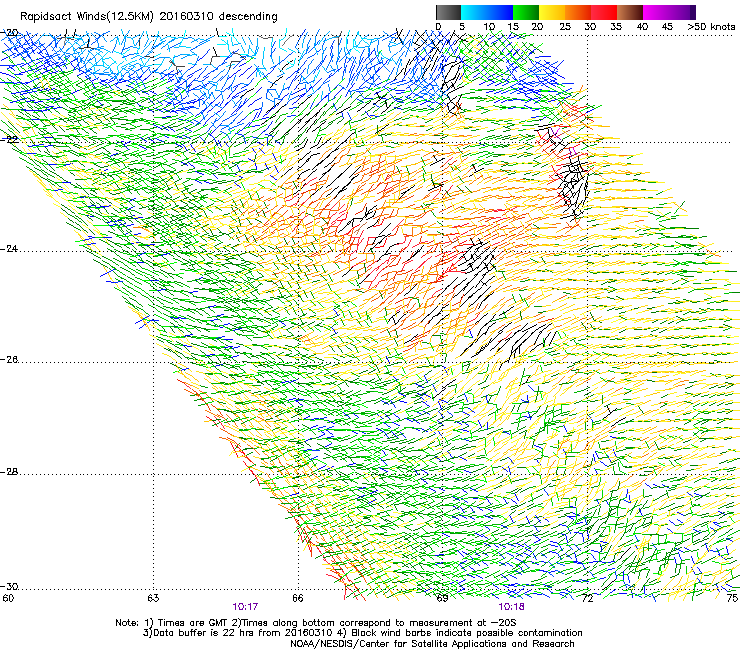
Task: Click the NOAA/NESDIS credit line
Action: (x=432, y=644)
